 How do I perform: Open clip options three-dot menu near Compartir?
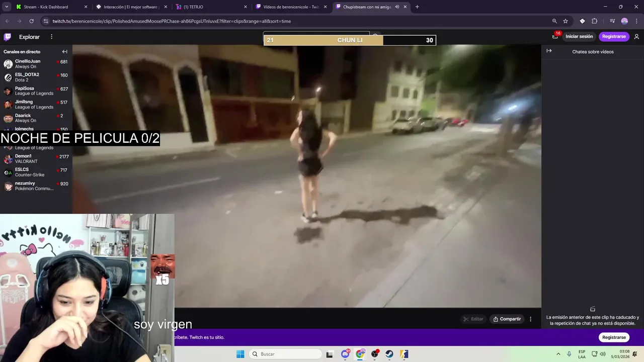pyautogui.click(x=530, y=319)
